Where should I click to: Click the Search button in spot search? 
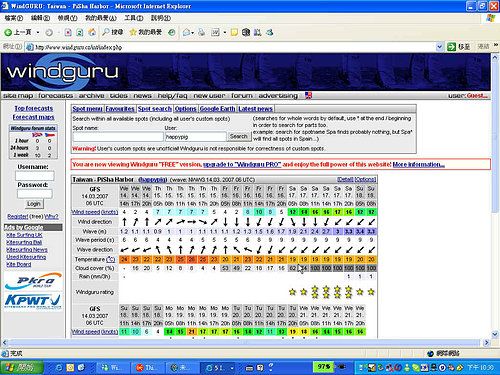point(239,136)
